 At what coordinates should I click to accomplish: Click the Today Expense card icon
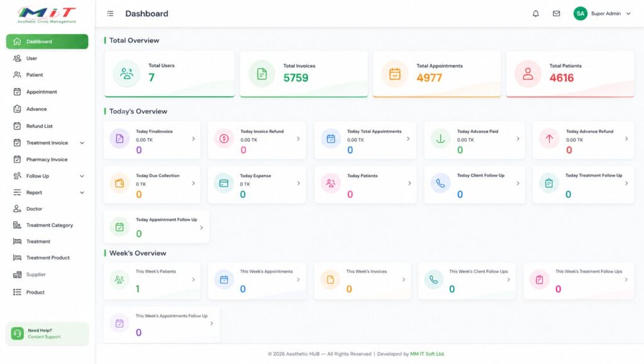[224, 183]
